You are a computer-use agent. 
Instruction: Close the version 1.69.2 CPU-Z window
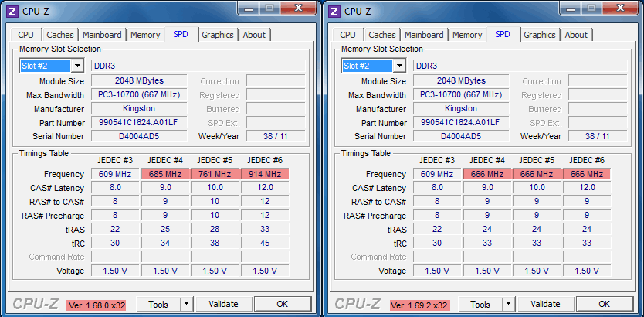pos(619,8)
